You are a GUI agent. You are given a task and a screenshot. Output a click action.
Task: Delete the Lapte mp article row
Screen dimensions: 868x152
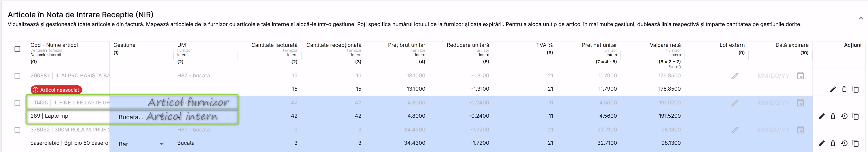[x=833, y=116]
